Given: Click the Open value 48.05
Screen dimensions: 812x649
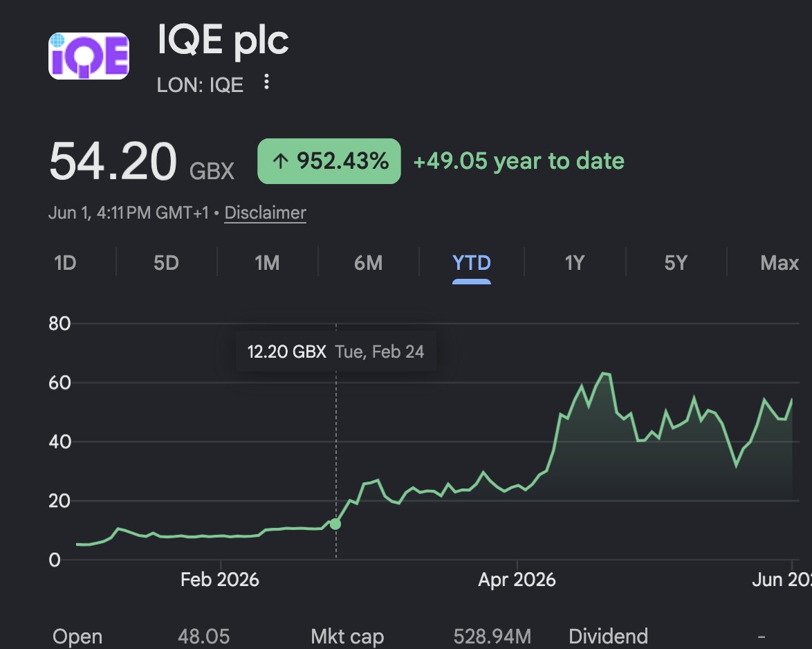Looking at the screenshot, I should point(203,636).
